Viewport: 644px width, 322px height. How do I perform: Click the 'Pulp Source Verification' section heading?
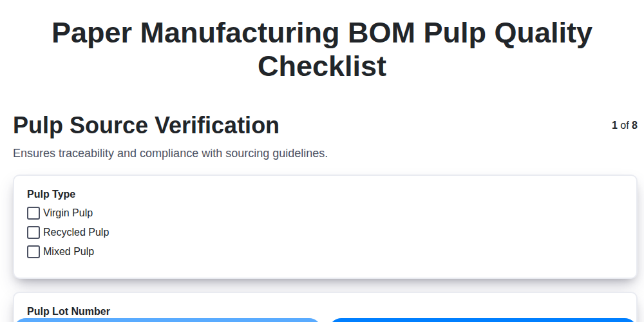tap(146, 126)
